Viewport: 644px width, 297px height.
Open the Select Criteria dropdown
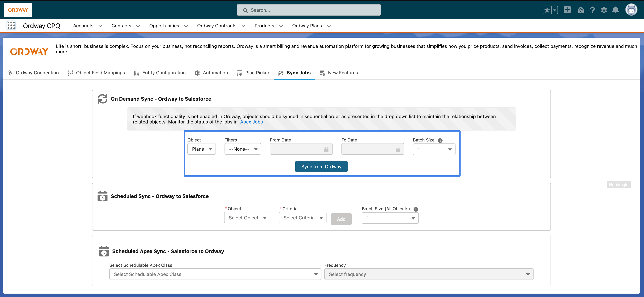(303, 218)
